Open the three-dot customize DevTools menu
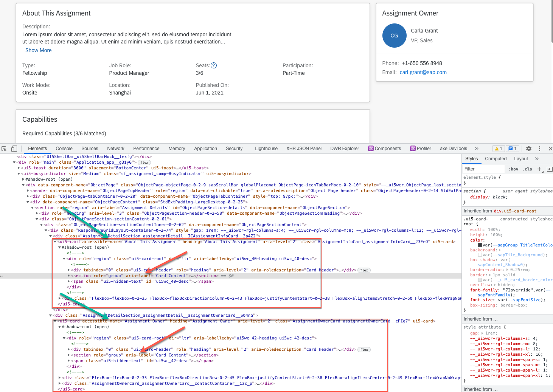The width and height of the screenshot is (553, 392). 539,149
